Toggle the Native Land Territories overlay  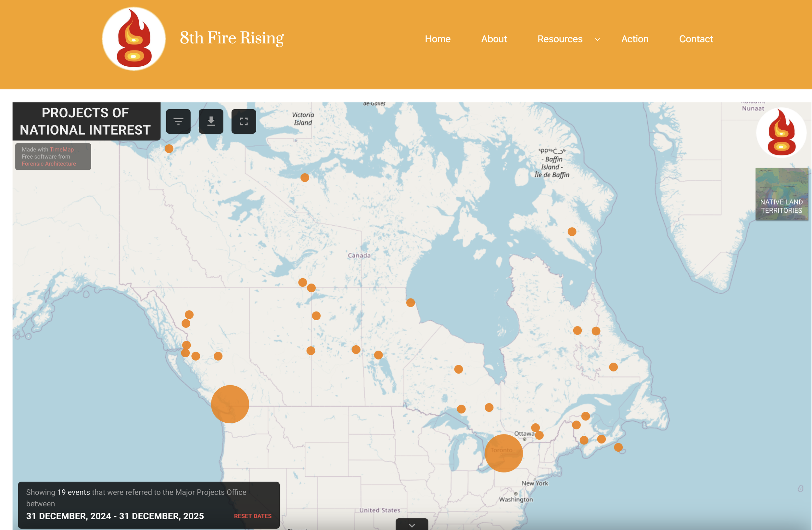(781, 194)
